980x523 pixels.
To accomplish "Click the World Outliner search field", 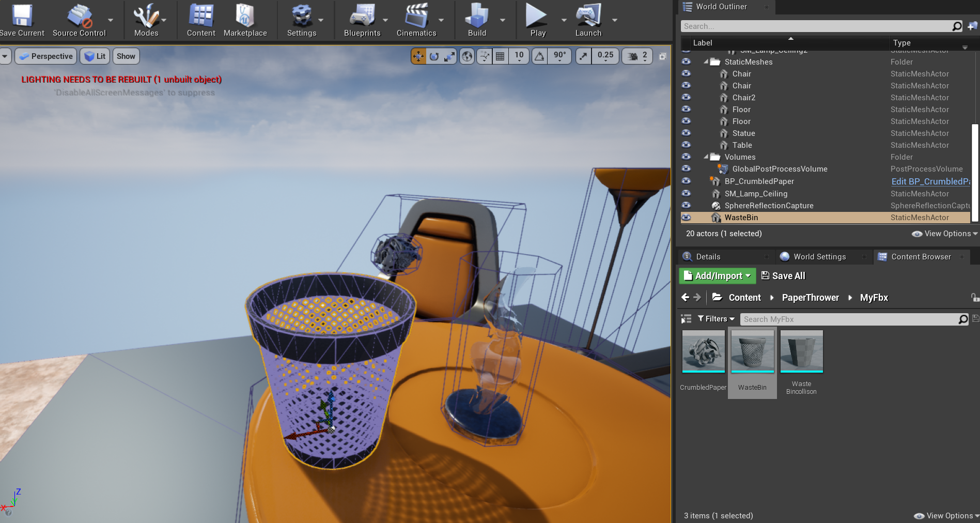I will click(822, 26).
